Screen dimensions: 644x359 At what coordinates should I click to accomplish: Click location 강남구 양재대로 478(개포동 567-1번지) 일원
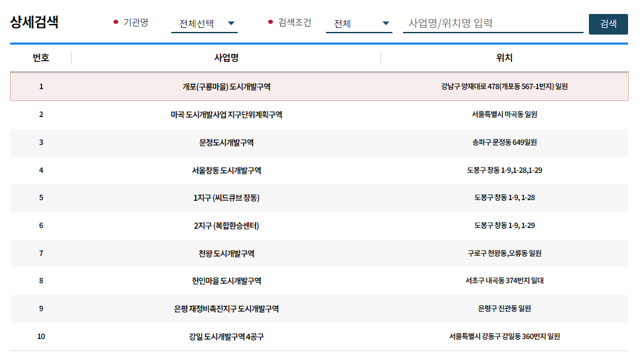click(505, 86)
